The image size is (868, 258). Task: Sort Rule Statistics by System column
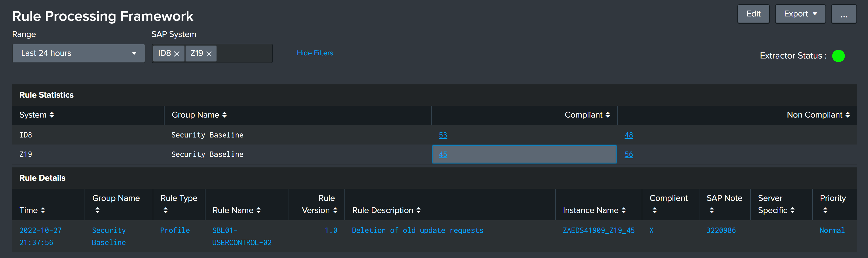tap(36, 115)
